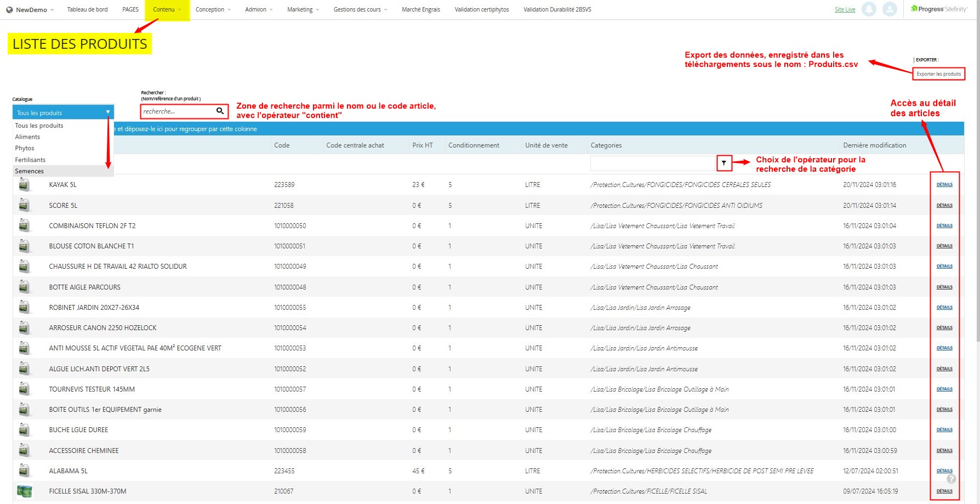Click Exporter les produits
Screen dimensions: 980x504
pos(938,74)
